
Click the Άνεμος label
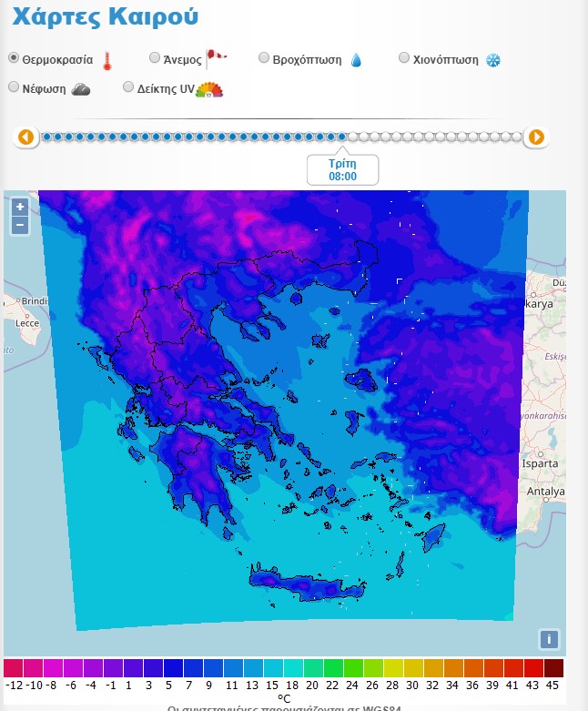[182, 60]
